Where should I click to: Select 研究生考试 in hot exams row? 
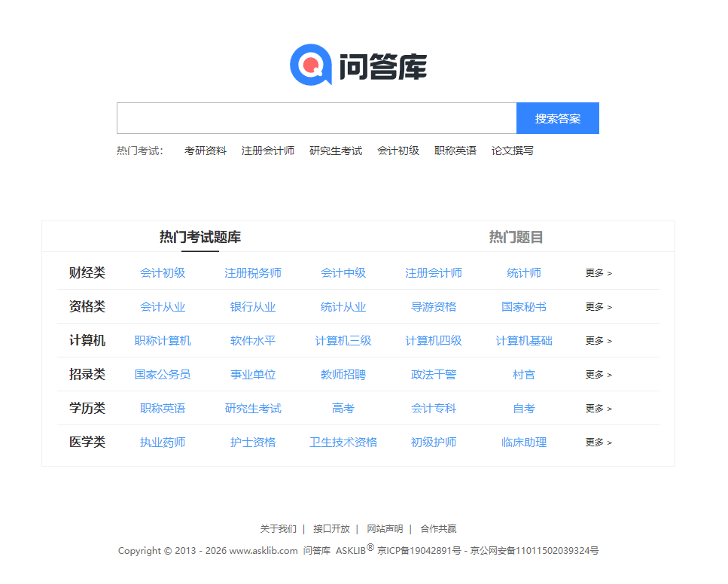tap(336, 151)
